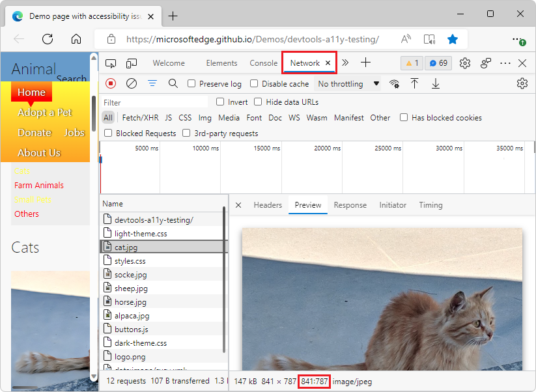Toggle device emulation mode
The width and height of the screenshot is (536, 392).
(x=132, y=63)
